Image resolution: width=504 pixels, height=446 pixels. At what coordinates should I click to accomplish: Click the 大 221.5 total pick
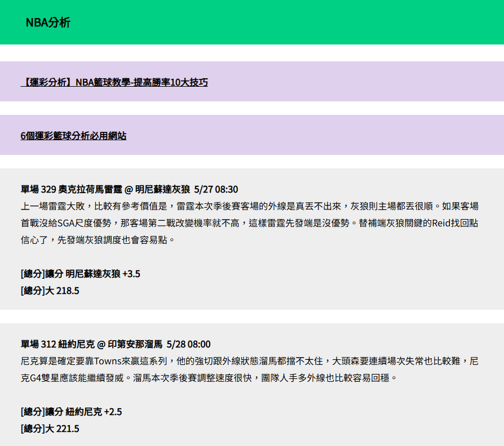[50, 429]
